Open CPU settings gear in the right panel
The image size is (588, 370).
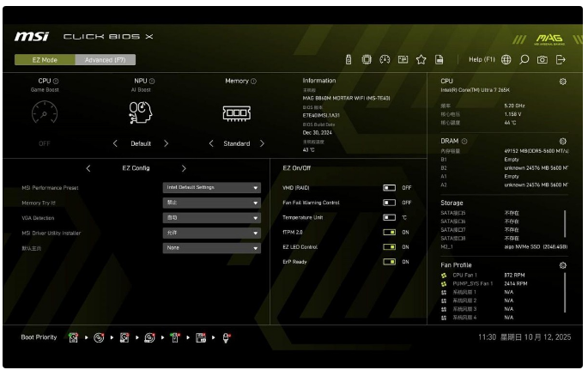[x=562, y=82]
